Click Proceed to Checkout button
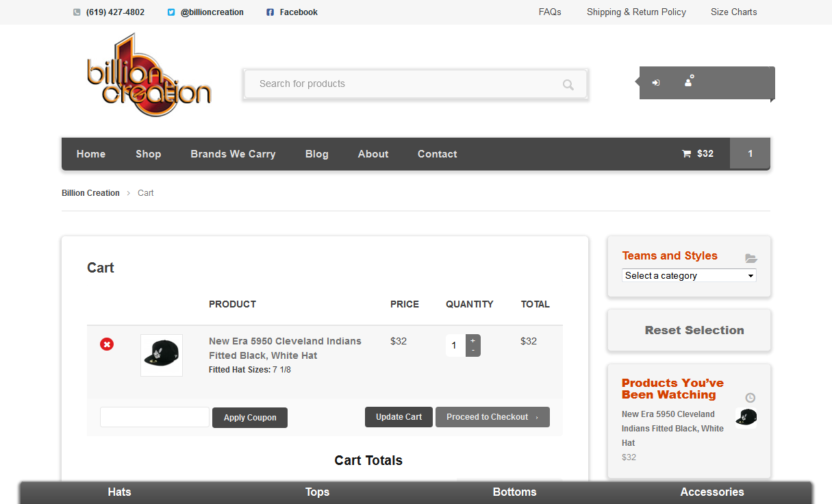The image size is (832, 504). point(492,417)
